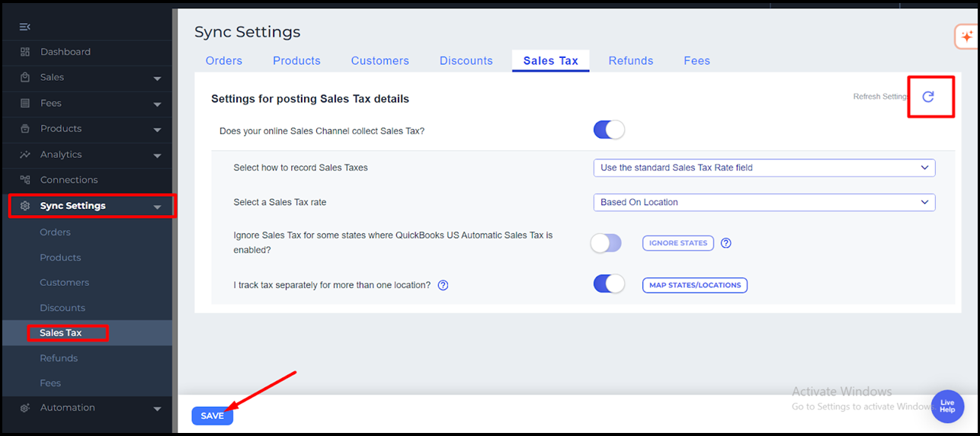Screen dimensions: 980x436
Task: Switch to the Products tab
Action: coord(296,61)
